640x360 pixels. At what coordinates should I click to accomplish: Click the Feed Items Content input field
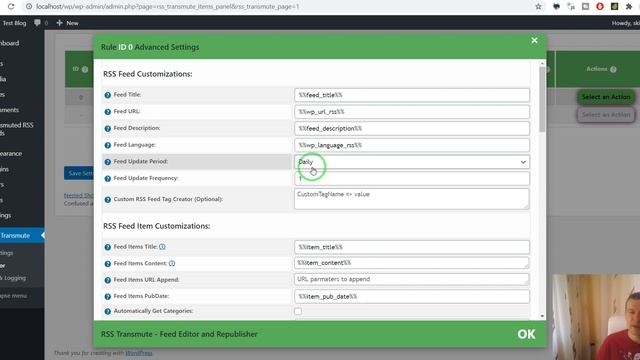[x=411, y=263]
